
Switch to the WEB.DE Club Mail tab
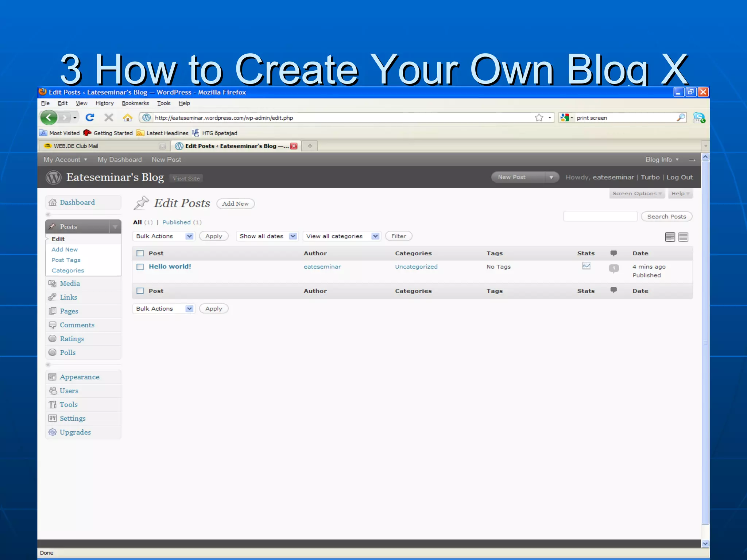(104, 146)
